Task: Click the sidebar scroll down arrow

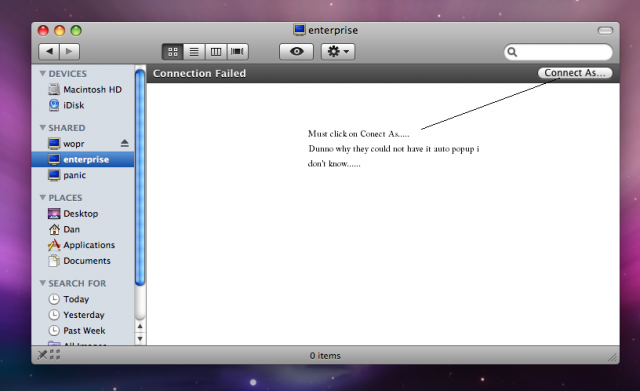Action: coord(140,338)
